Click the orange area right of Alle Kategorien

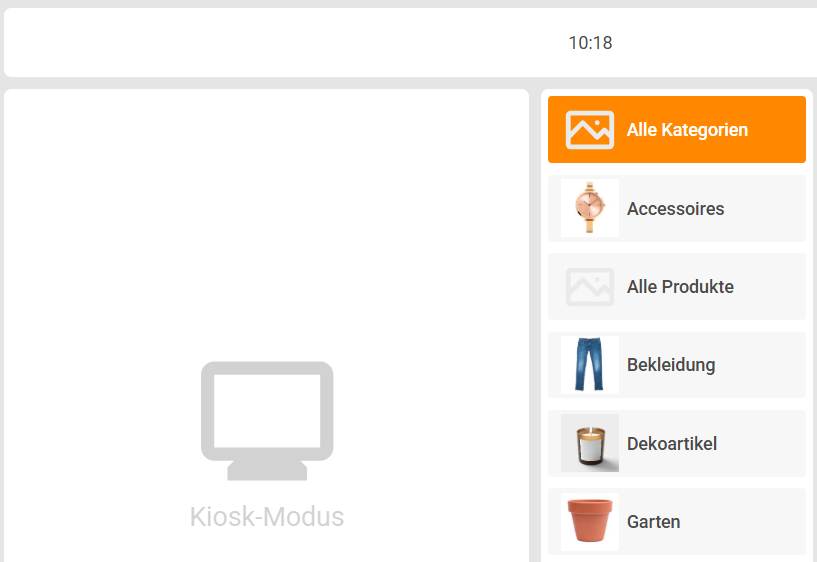(x=776, y=130)
